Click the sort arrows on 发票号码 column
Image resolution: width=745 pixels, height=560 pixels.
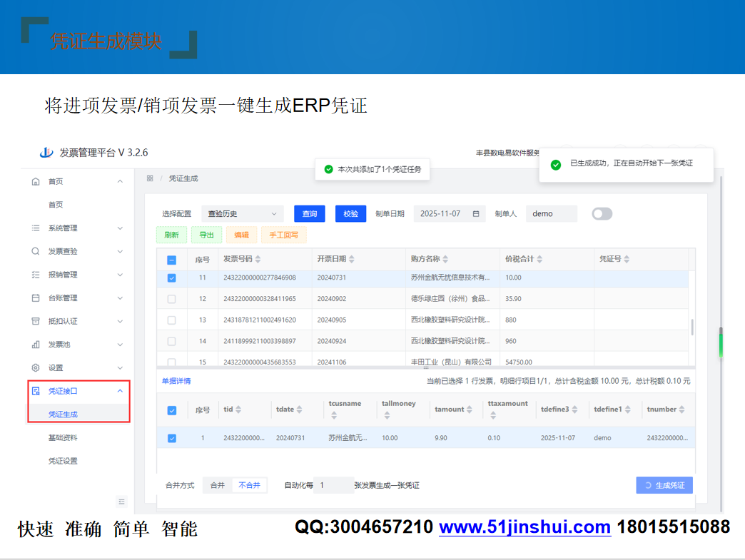(x=258, y=259)
